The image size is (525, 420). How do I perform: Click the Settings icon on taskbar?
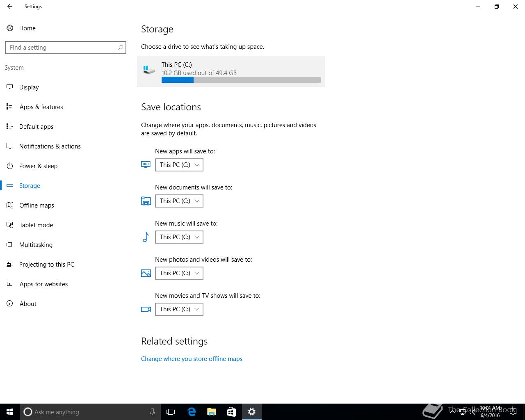[x=252, y=412]
